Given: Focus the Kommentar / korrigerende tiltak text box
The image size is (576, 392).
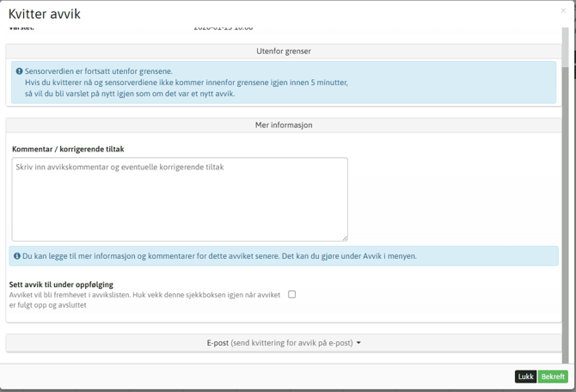Looking at the screenshot, I should pyautogui.click(x=180, y=199).
